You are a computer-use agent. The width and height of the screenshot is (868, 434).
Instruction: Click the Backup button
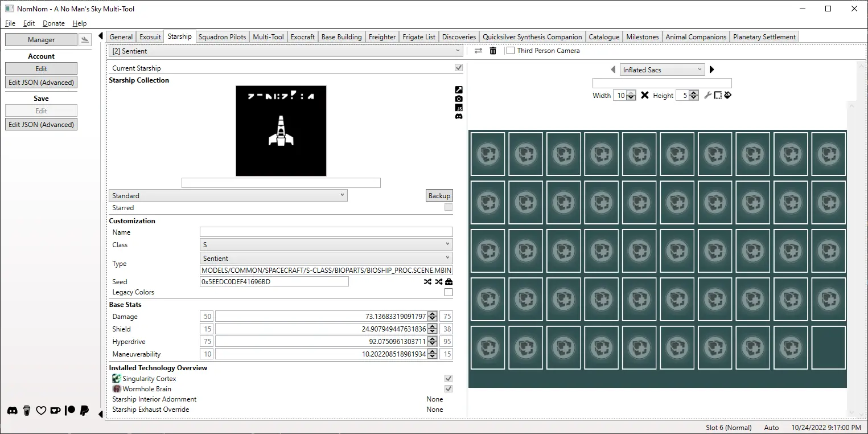439,195
